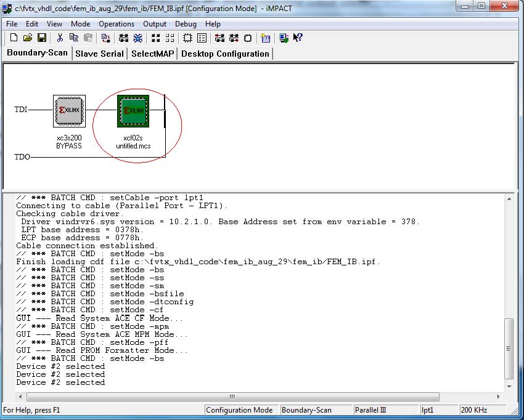Select the xc3s200 Xilinx device chip
524x420 pixels.
click(x=68, y=111)
